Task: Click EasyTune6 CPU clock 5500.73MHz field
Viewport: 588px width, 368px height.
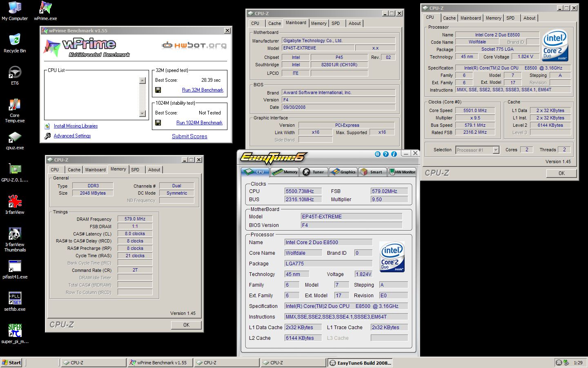Action: point(303,191)
